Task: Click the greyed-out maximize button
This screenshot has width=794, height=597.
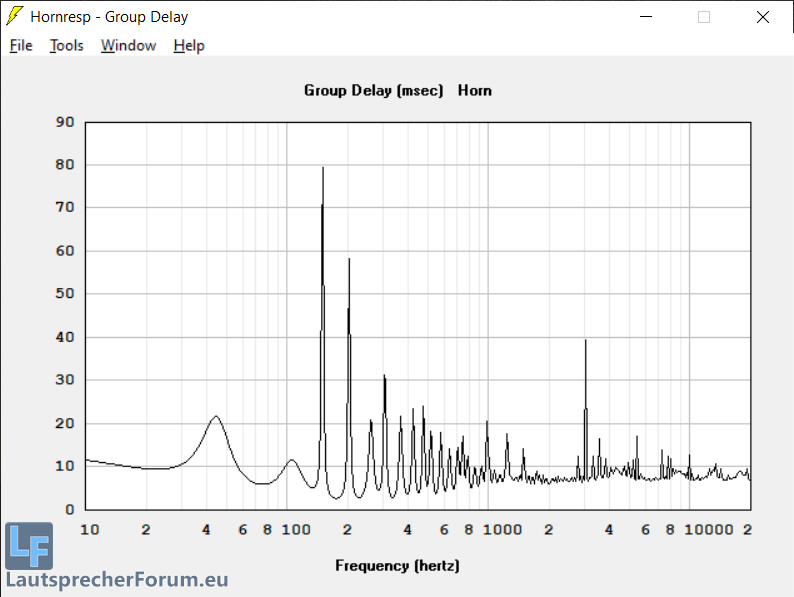Action: (x=704, y=16)
